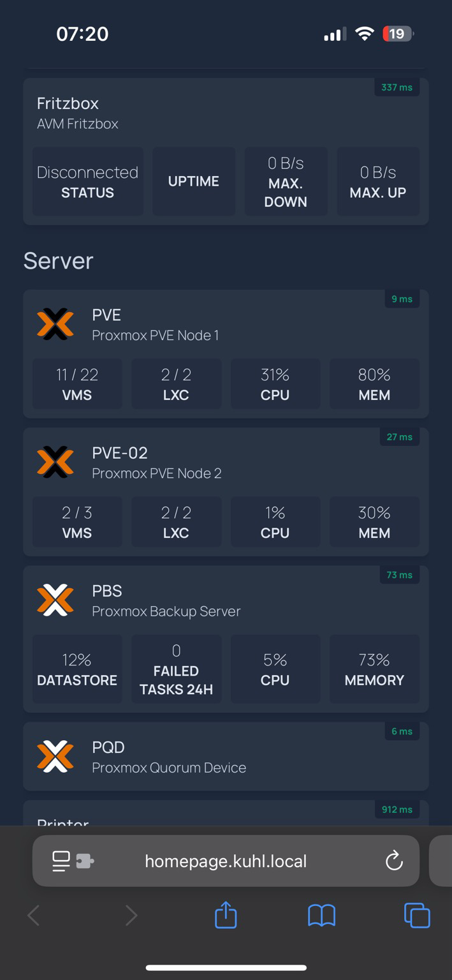
Task: Tap the PQD Quorum Device logo
Action: coord(55,756)
